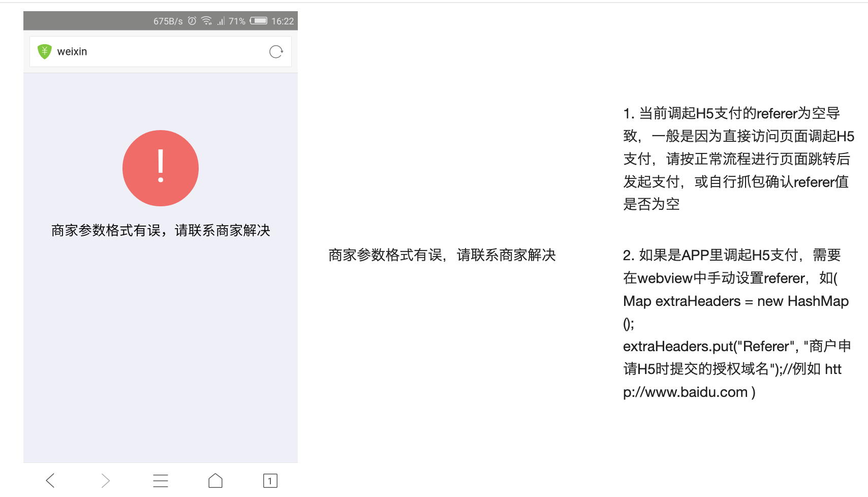This screenshot has width=868, height=497.
Task: Click the paragraph beginning 2. 如果是APP里调起H5支付
Action: (x=737, y=323)
